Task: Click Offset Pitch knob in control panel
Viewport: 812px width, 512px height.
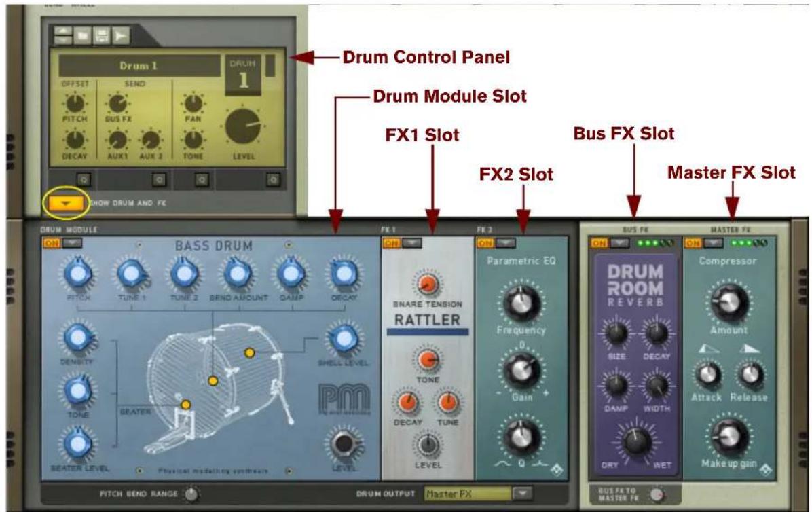Action: coord(75,103)
